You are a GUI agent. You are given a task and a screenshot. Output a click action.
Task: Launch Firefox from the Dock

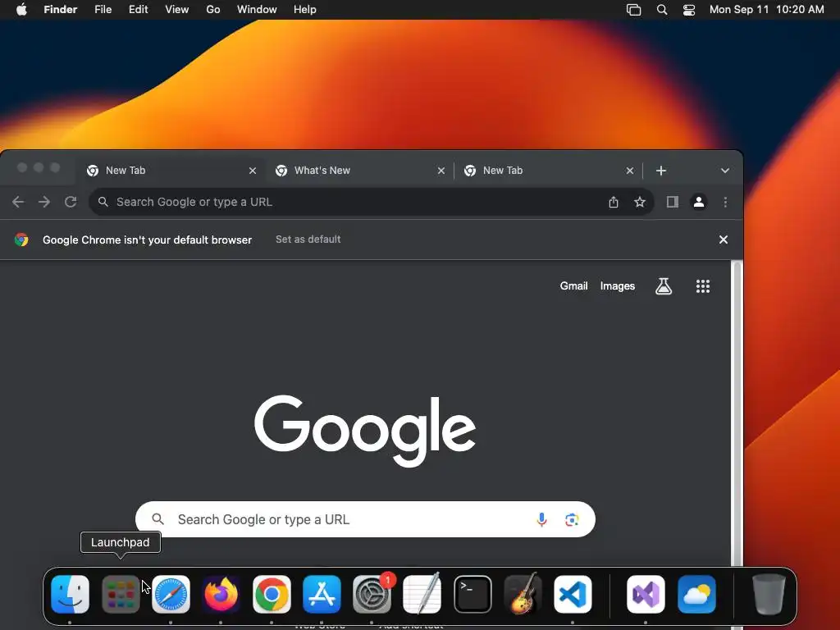pyautogui.click(x=221, y=594)
